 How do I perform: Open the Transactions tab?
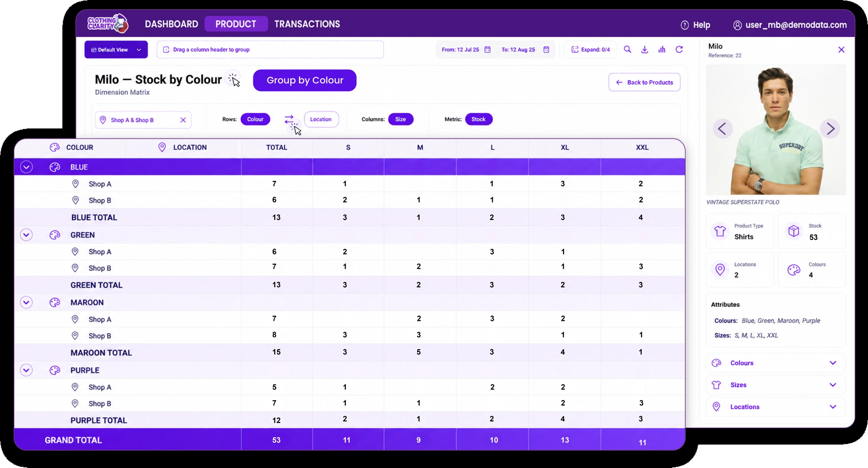click(x=307, y=24)
